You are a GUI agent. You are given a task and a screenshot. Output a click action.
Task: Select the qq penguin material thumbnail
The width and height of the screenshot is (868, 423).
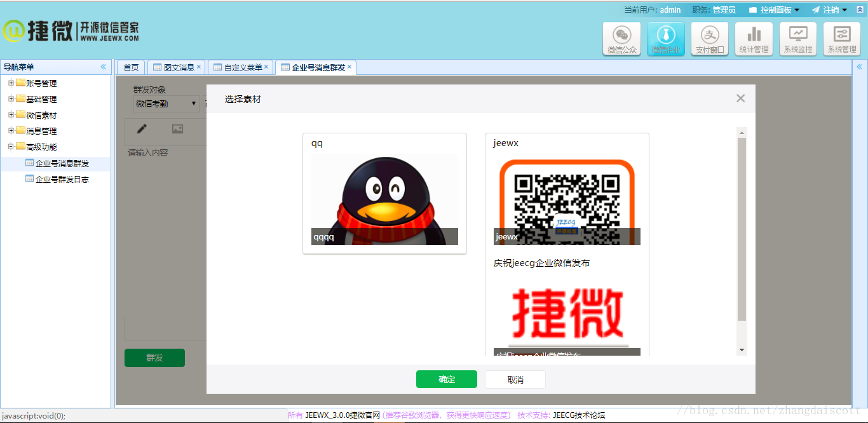pos(384,199)
